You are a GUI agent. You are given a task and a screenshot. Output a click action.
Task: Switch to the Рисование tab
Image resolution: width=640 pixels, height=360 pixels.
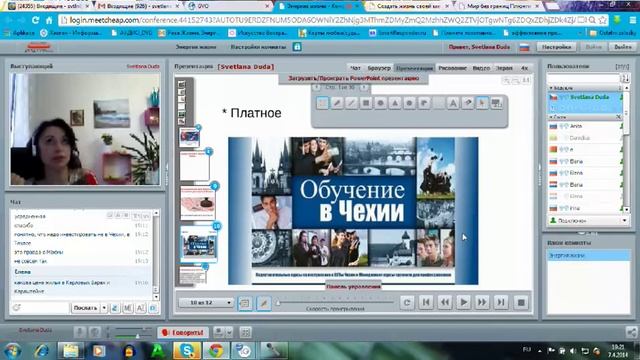coord(452,68)
